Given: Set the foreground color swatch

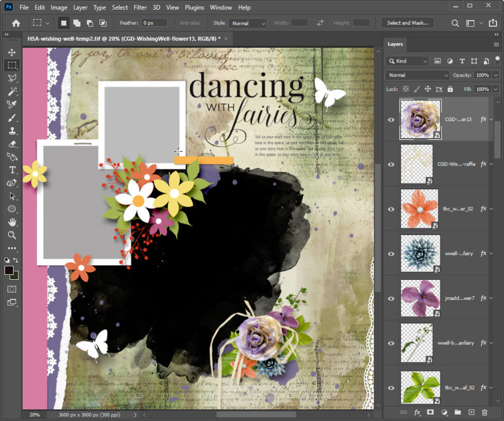Looking at the screenshot, I should [x=9, y=270].
